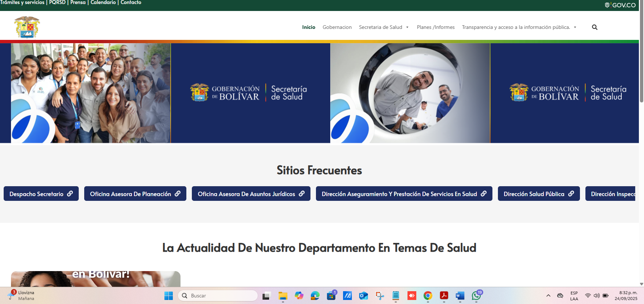
Task: Open Outlook from the taskbar
Action: pyautogui.click(x=363, y=296)
